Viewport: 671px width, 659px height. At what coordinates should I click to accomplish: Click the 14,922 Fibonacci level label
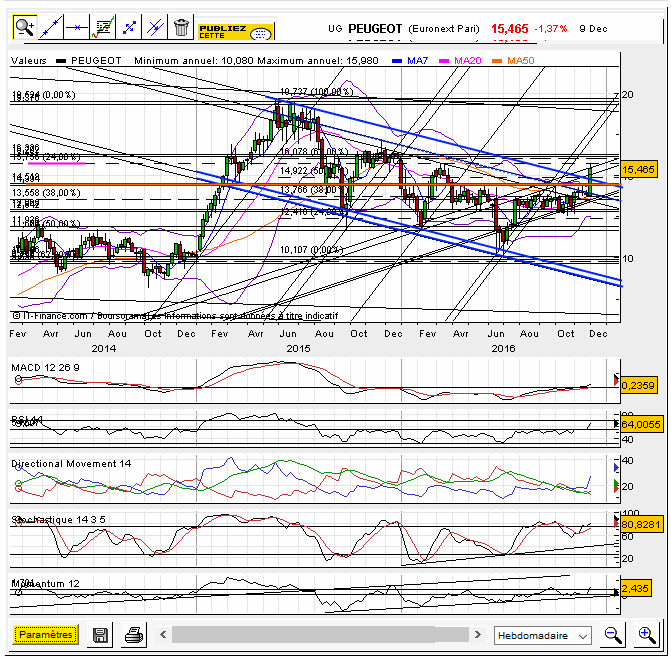(313, 171)
